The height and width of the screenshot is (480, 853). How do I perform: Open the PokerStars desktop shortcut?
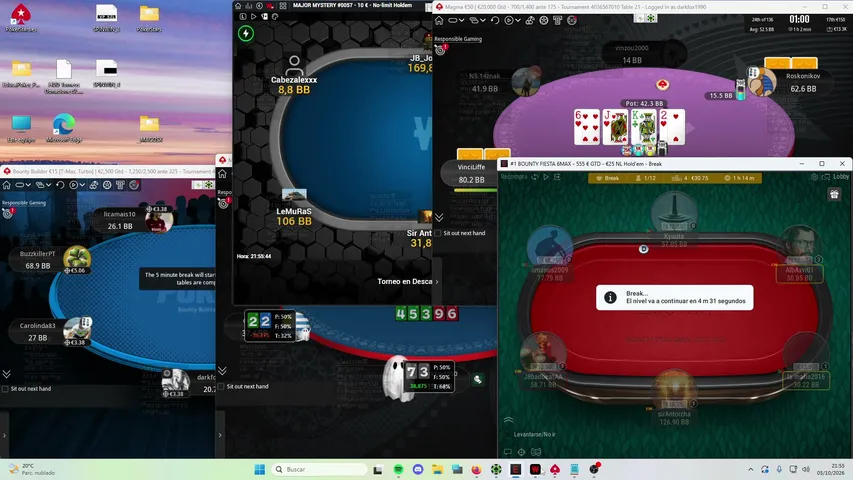(21, 17)
